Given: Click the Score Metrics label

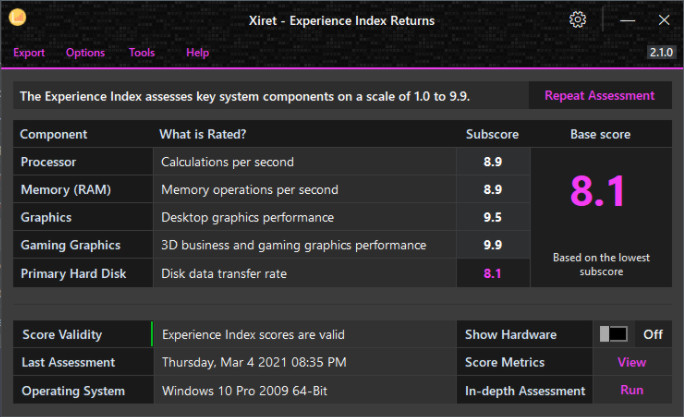Looking at the screenshot, I should [x=505, y=362].
